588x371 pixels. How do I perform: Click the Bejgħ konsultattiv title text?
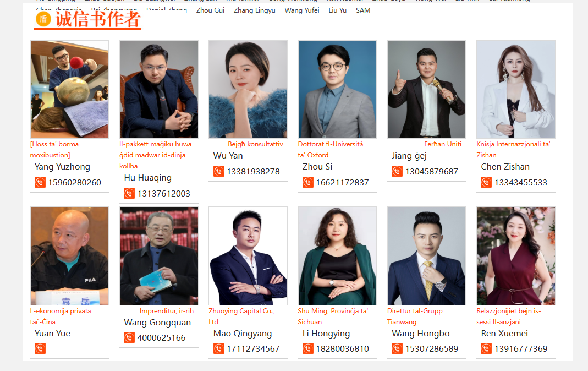(x=255, y=144)
